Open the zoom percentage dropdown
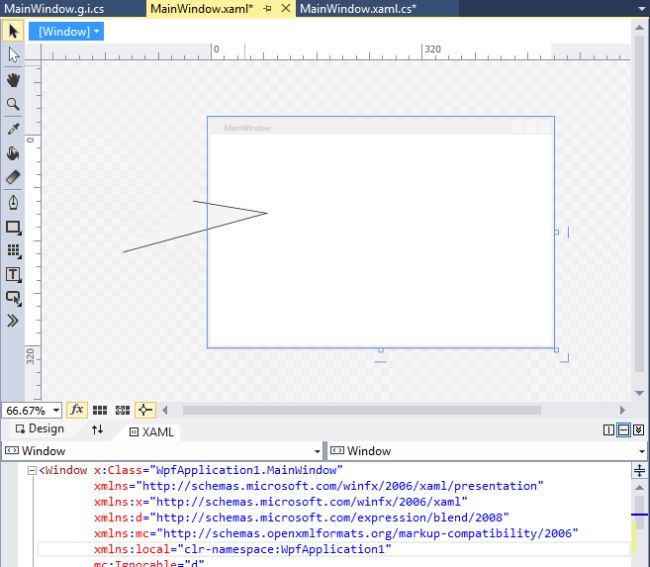The height and width of the screenshot is (567, 650). pyautogui.click(x=56, y=411)
